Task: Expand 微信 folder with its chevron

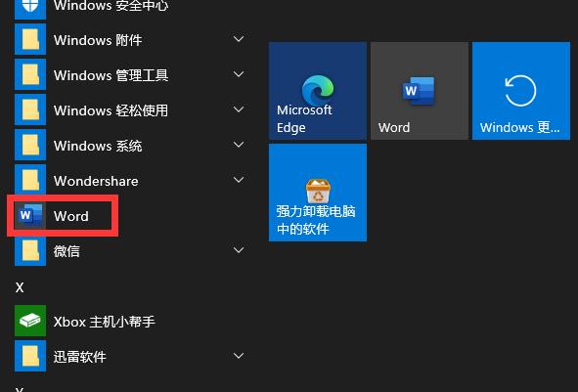Action: click(239, 250)
